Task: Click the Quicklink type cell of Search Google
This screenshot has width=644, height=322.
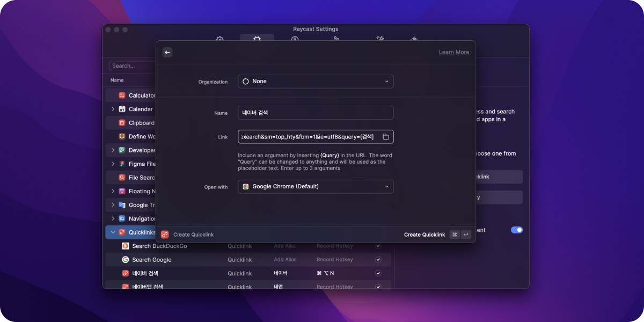Action: (239, 260)
